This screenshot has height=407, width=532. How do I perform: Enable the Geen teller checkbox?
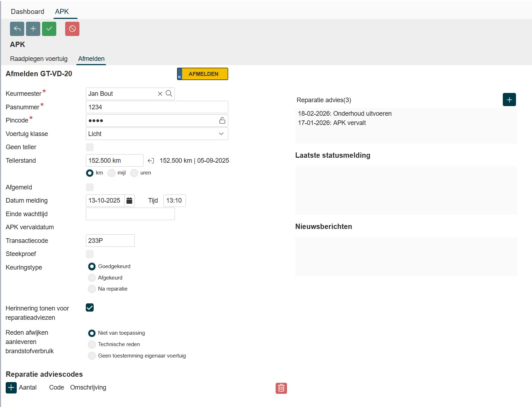90,147
